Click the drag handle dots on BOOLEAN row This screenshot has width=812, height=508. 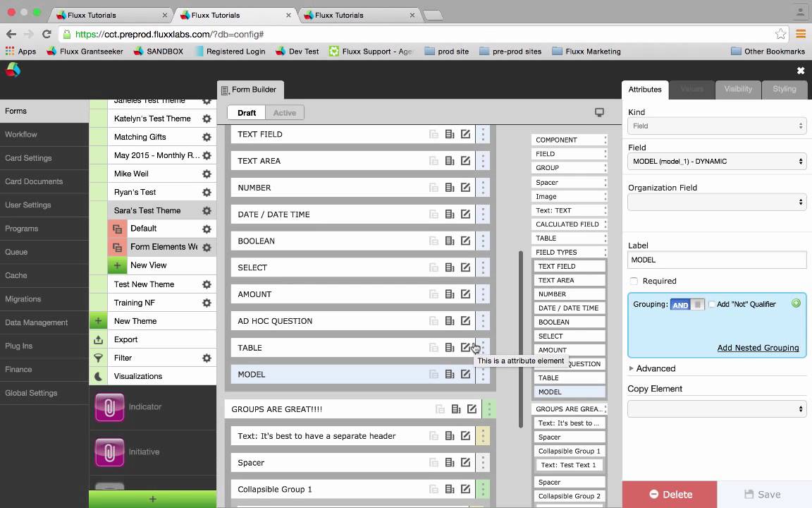[x=483, y=241]
